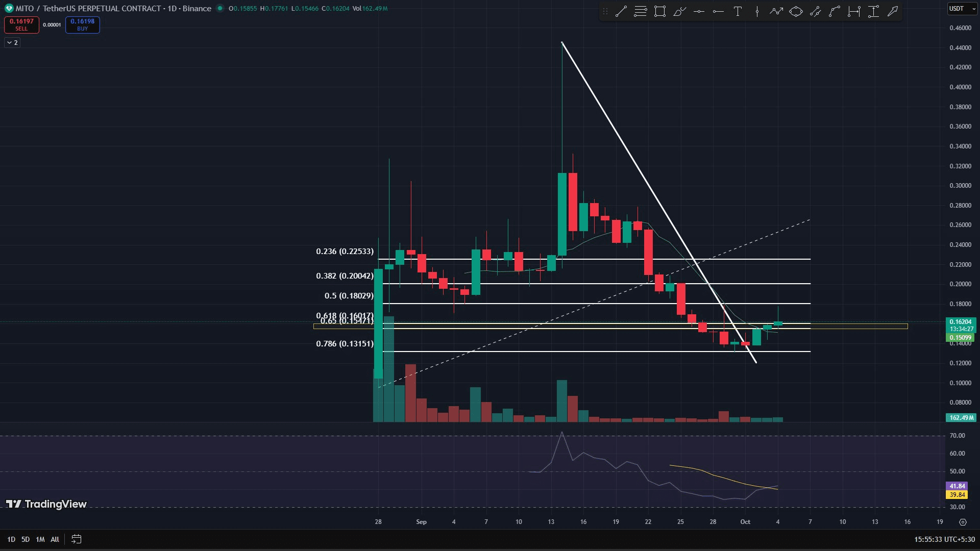The image size is (980, 551).
Task: Select the Vertical Line tool
Action: (x=757, y=11)
